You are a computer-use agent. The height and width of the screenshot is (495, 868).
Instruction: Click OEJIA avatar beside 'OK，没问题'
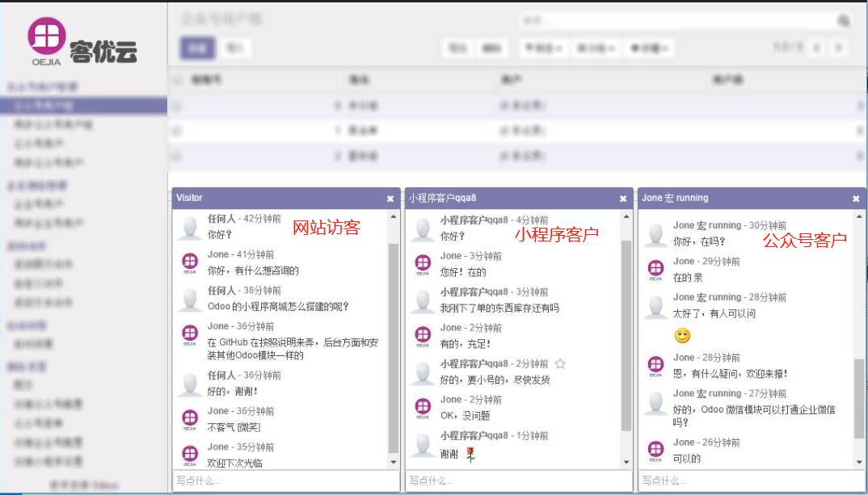(x=423, y=408)
